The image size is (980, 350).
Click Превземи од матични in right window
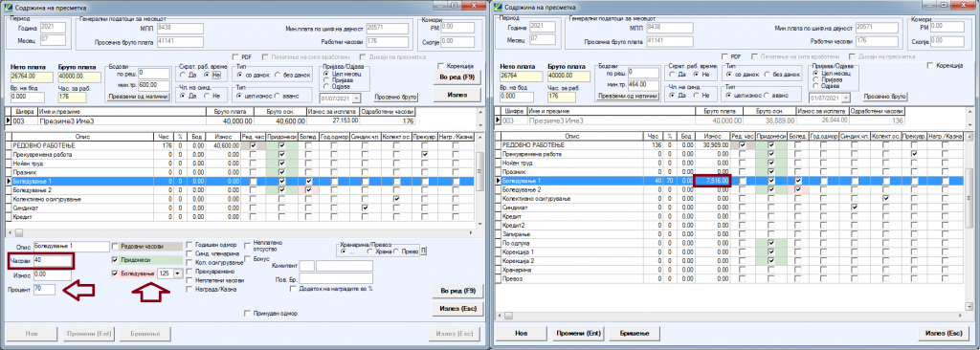point(628,97)
